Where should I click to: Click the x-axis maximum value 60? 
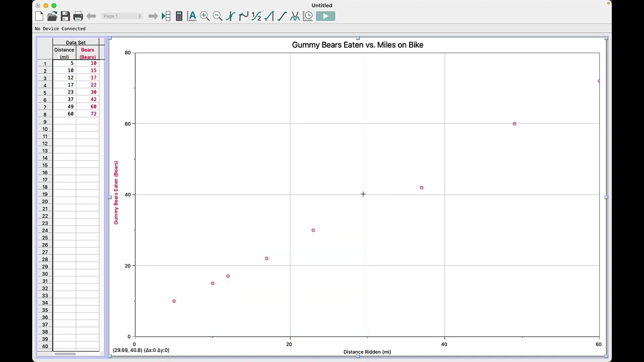pos(598,344)
